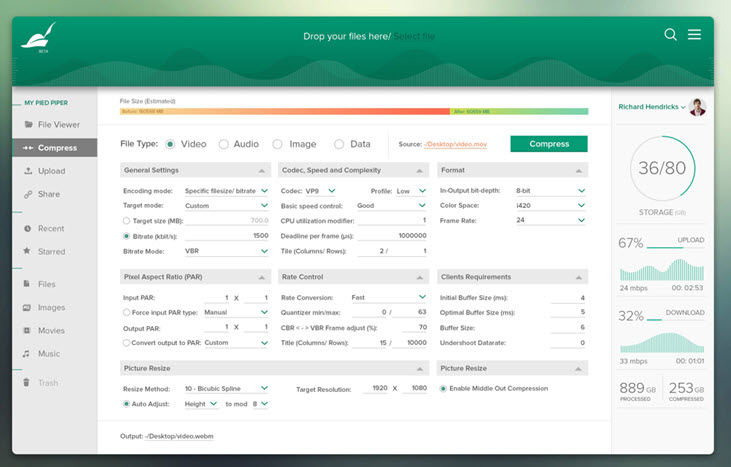Image resolution: width=731 pixels, height=467 pixels.
Task: Select the Audio file type radio button
Action: click(223, 144)
